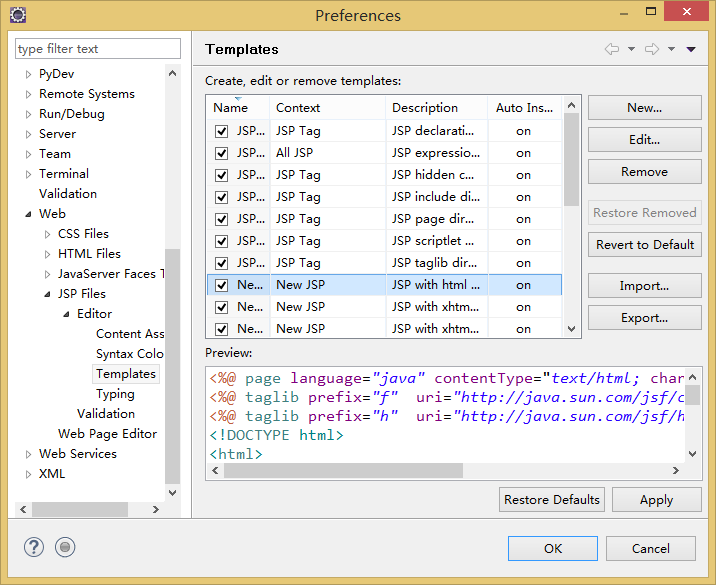Expand the PyDev tree node

(28, 74)
